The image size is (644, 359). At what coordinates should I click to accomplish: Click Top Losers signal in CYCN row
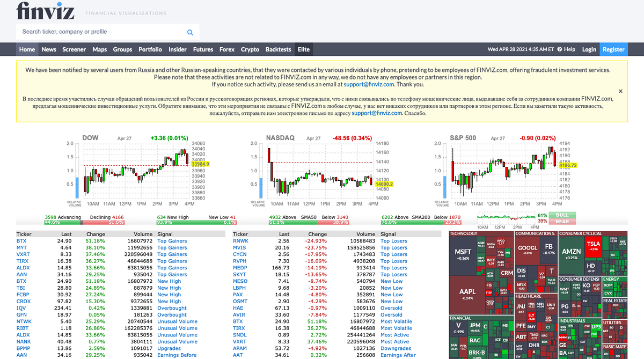click(x=394, y=254)
